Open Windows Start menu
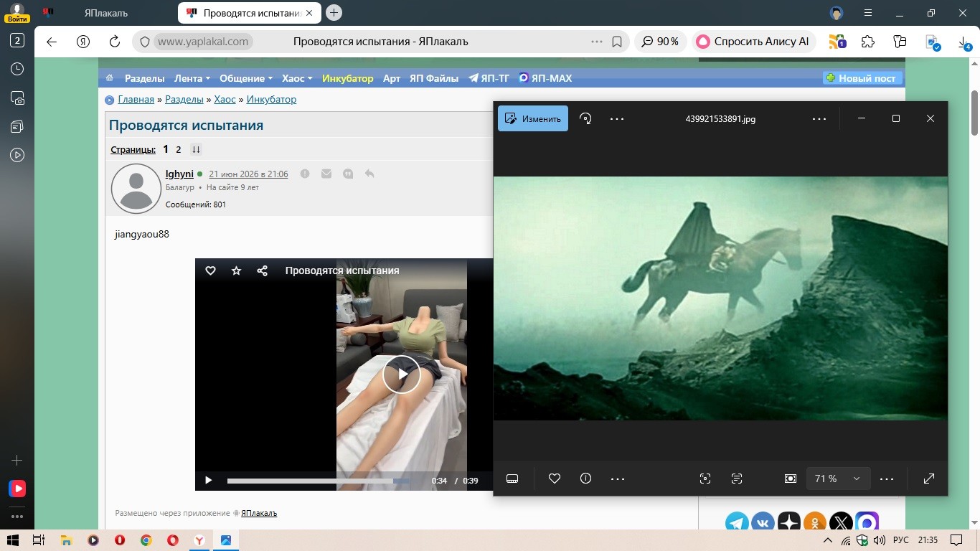Image resolution: width=980 pixels, height=551 pixels. (x=14, y=540)
